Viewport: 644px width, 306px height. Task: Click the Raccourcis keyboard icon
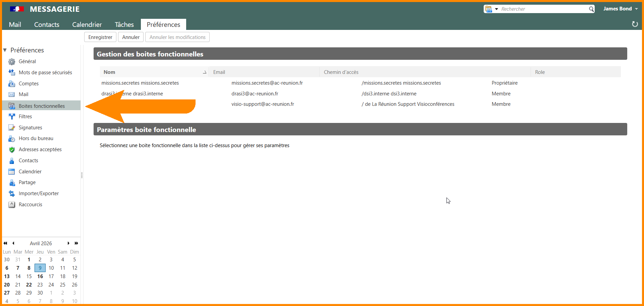(x=12, y=205)
